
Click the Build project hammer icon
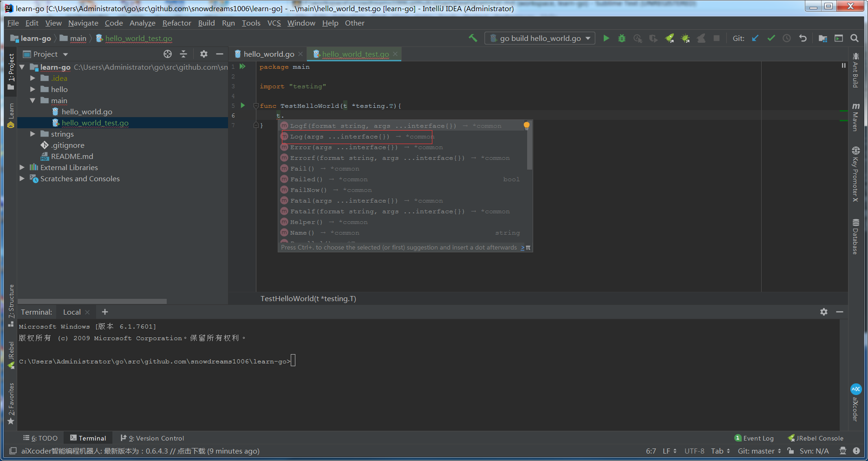(x=473, y=39)
